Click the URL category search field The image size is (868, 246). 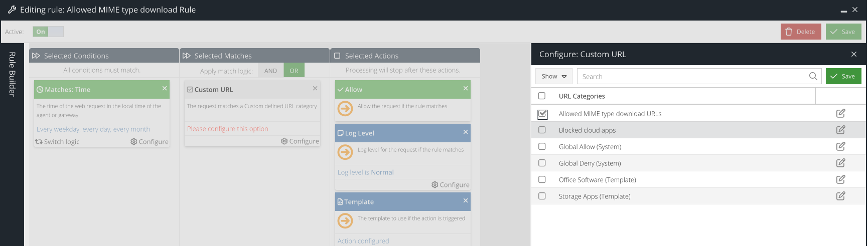point(692,76)
